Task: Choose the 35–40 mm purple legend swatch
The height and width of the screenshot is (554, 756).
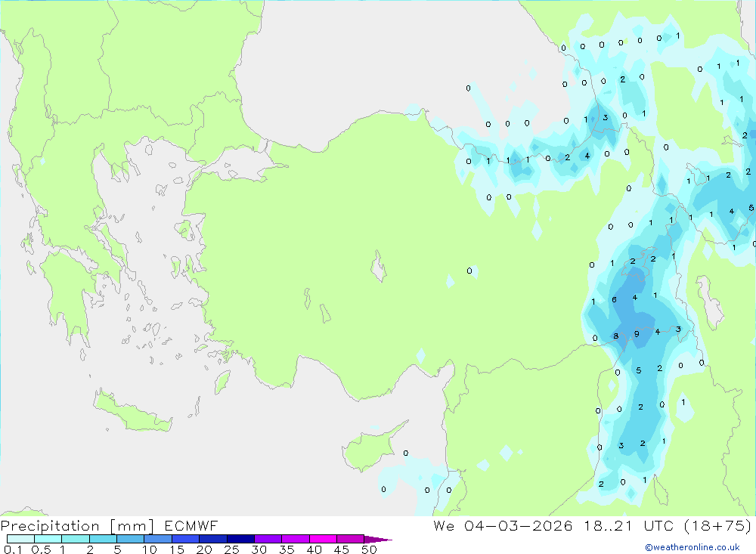Action: [295, 539]
